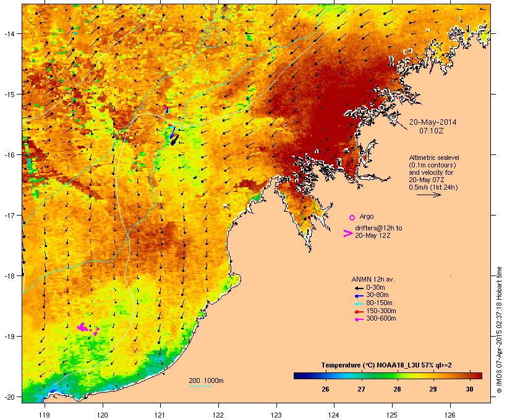Click the 'Argo' legend label

[367, 216]
